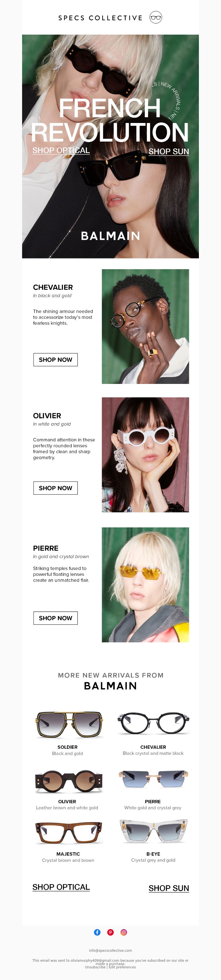Open the Edit preferences footer link

pyautogui.click(x=122, y=967)
